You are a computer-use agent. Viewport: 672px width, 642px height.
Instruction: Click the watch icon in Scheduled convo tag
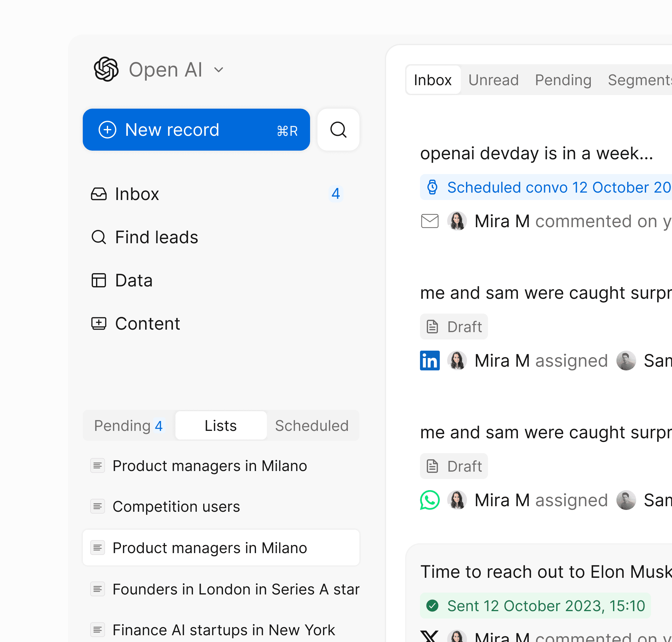click(x=432, y=187)
